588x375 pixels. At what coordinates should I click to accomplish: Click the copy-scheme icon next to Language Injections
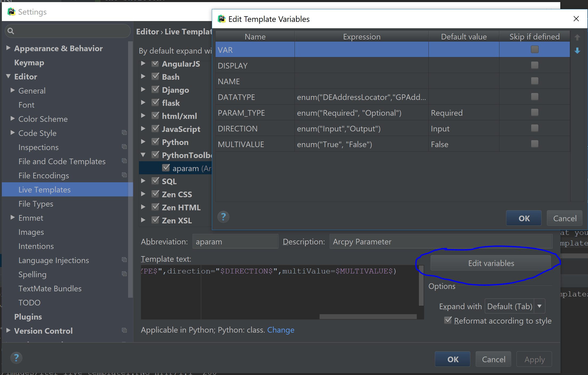124,260
